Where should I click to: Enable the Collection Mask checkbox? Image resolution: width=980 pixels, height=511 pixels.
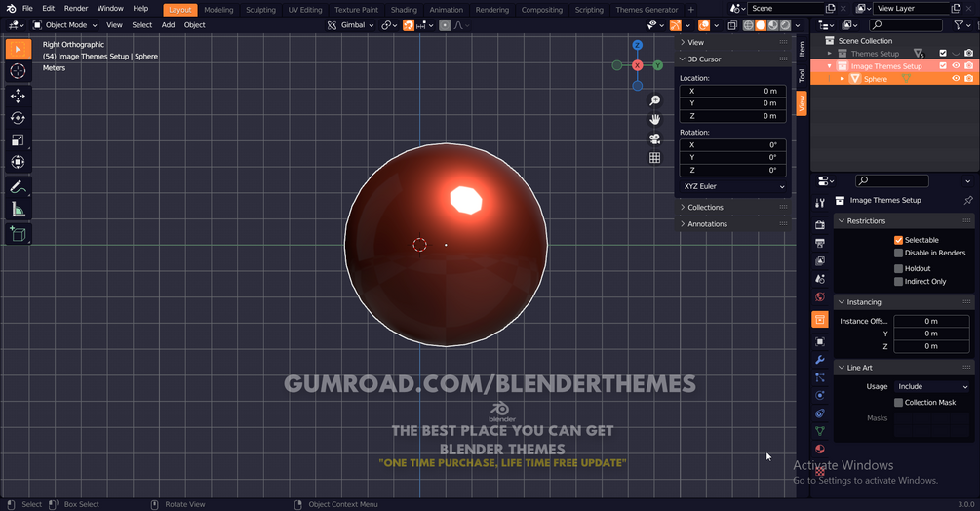tap(898, 403)
